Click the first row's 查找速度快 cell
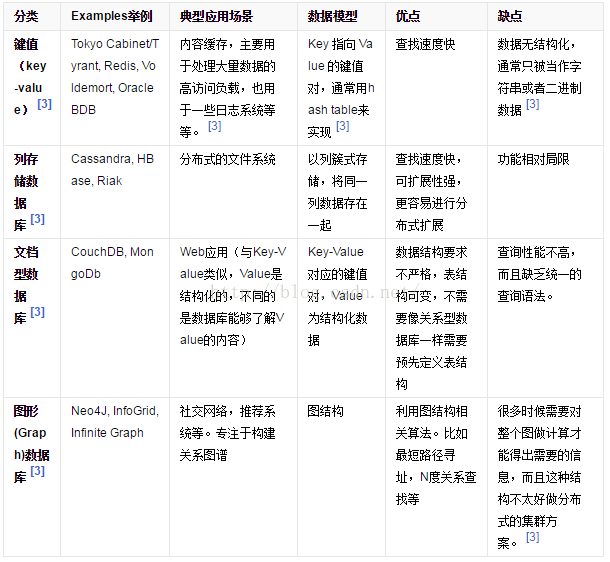Screen dimensions: 610x562 click(436, 88)
